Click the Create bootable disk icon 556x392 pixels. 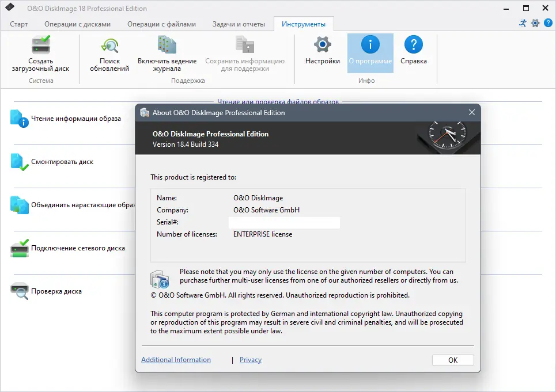coord(40,45)
